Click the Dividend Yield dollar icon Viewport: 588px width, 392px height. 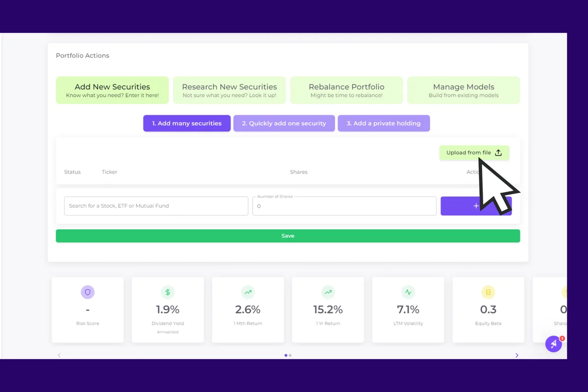(x=168, y=292)
